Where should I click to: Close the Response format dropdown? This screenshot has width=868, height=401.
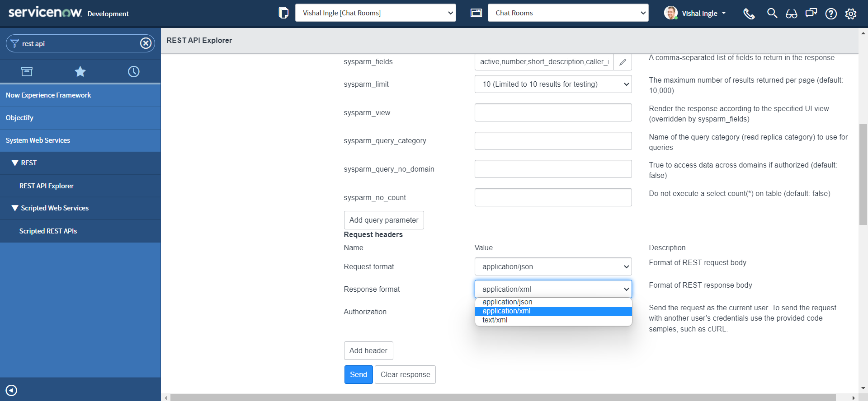553,289
